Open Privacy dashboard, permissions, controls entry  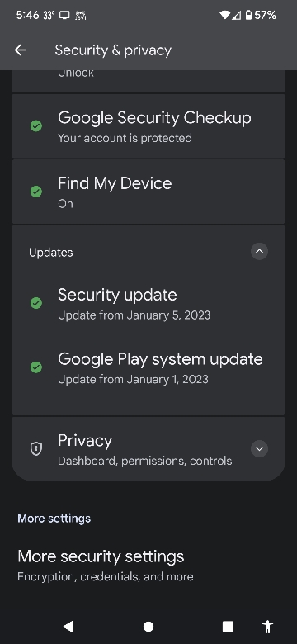[148, 449]
